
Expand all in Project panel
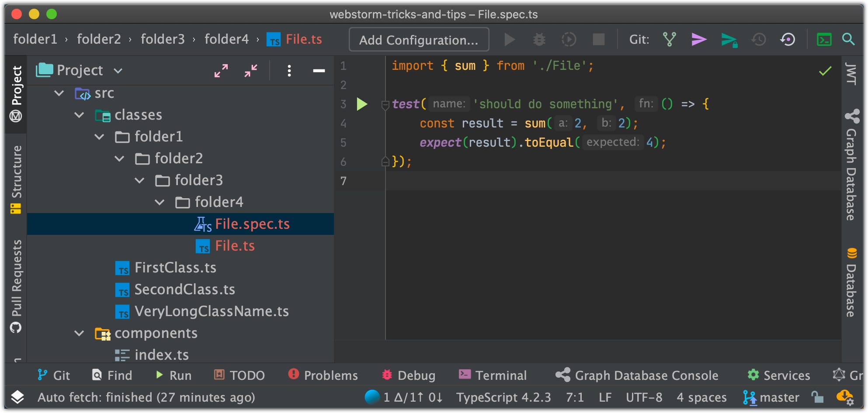221,70
